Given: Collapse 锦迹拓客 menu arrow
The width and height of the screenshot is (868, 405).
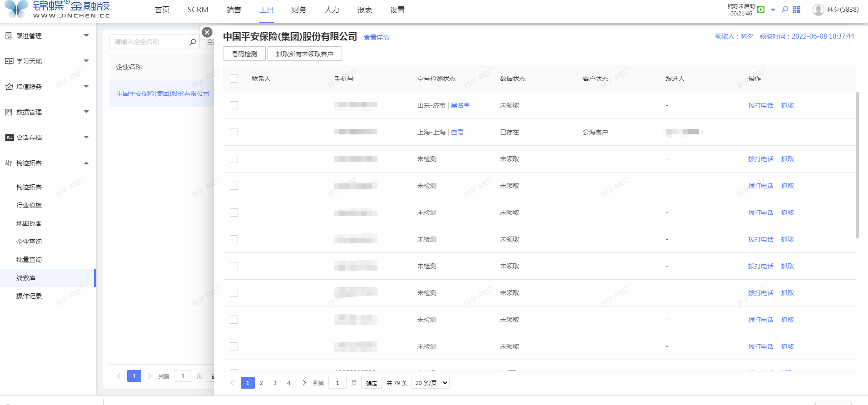Looking at the screenshot, I should click(x=86, y=163).
